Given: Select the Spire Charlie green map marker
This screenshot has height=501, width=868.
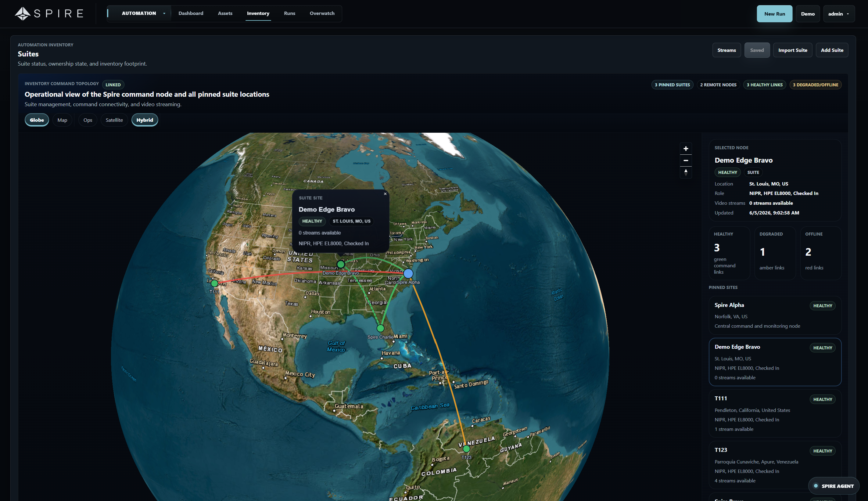Looking at the screenshot, I should click(380, 328).
